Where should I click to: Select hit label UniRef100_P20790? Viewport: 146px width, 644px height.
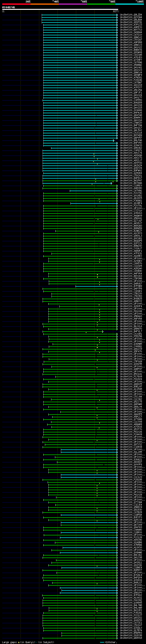coord(131,193)
